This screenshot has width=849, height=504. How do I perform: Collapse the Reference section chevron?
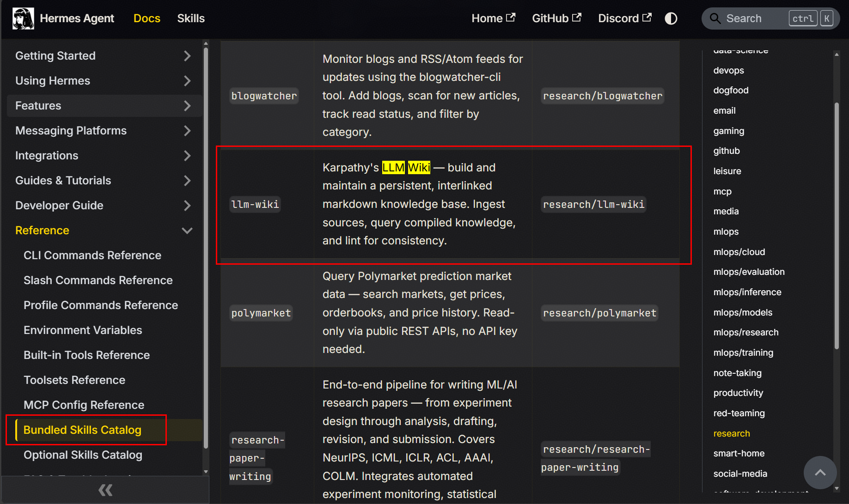(x=187, y=231)
